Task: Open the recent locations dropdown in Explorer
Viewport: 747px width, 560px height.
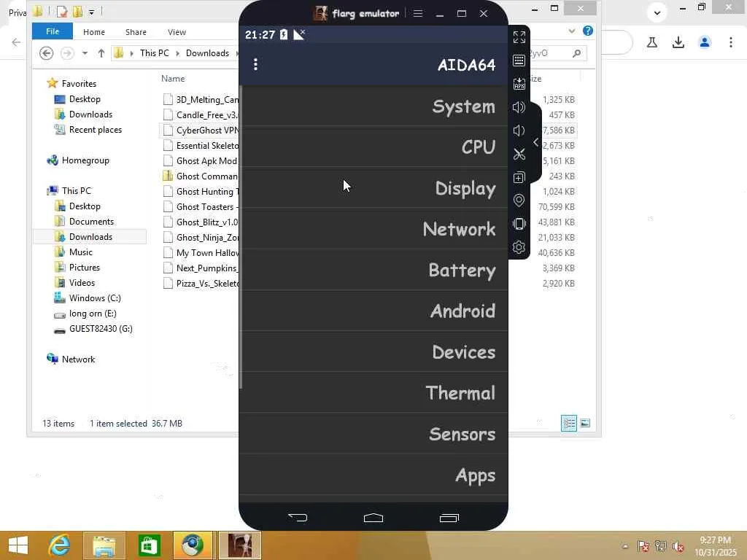Action: pos(85,52)
